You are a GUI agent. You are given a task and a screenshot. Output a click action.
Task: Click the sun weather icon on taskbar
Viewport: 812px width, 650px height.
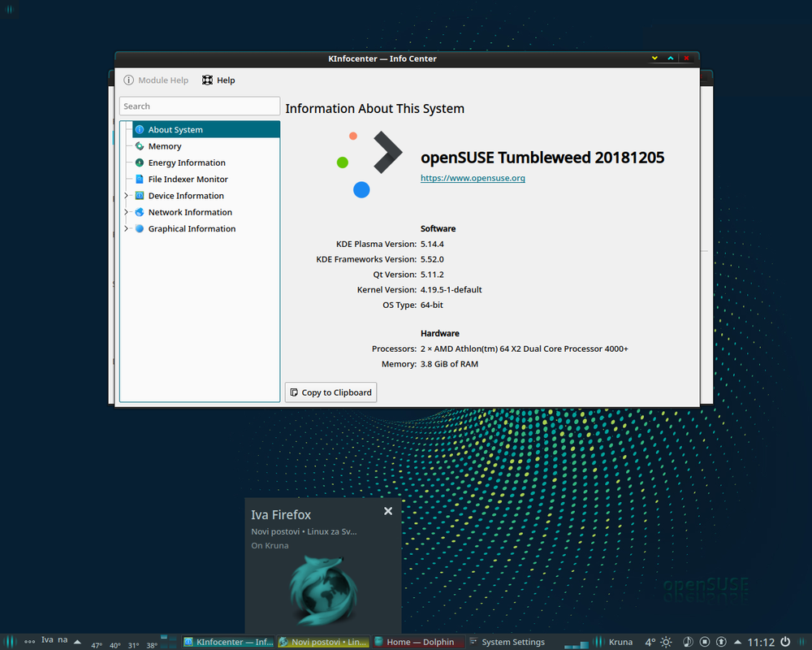(666, 642)
